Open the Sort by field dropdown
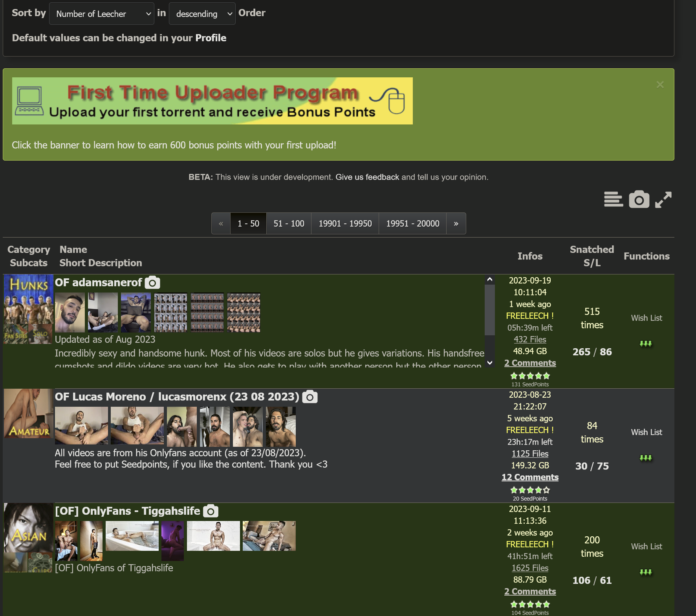Screen dimensions: 696x616 (x=101, y=13)
